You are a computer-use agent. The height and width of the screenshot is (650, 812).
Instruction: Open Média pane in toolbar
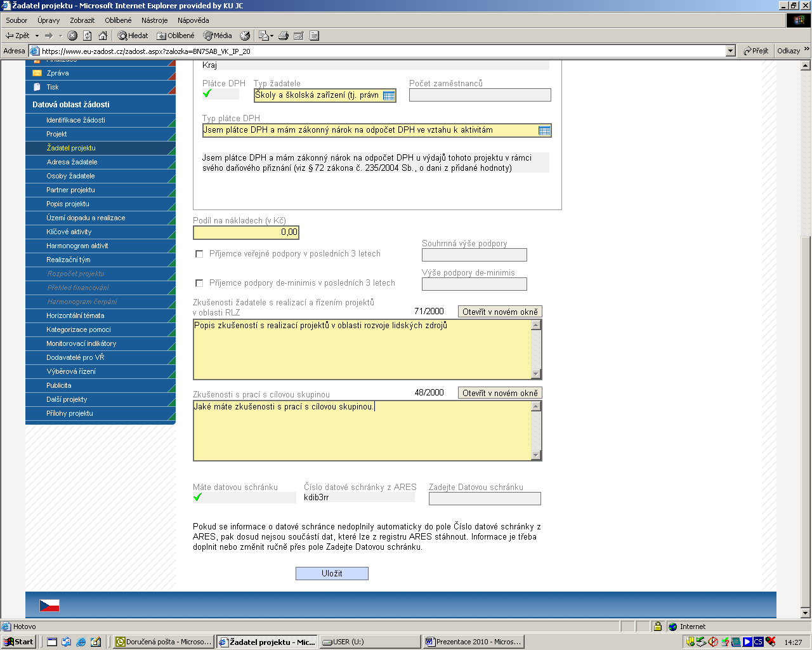tap(218, 36)
